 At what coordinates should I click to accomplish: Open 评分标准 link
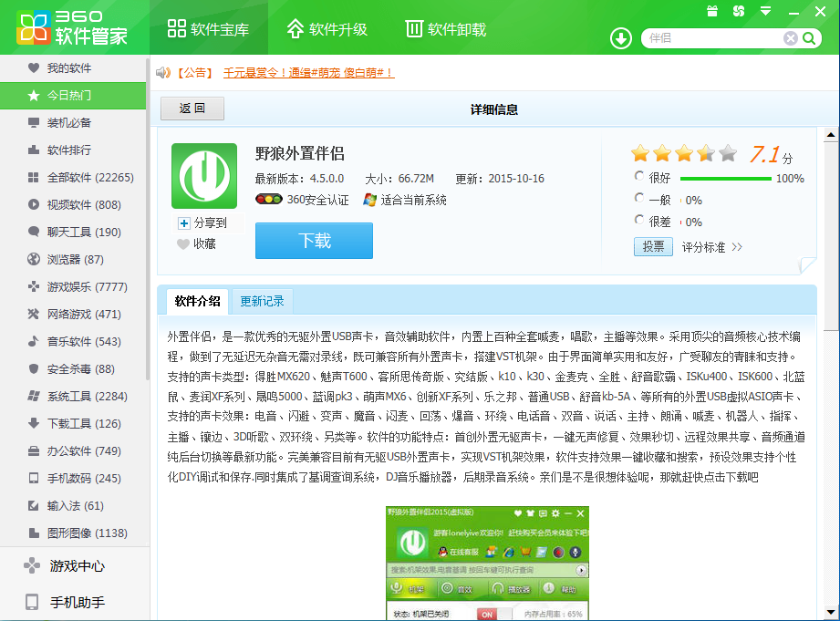coord(712,247)
